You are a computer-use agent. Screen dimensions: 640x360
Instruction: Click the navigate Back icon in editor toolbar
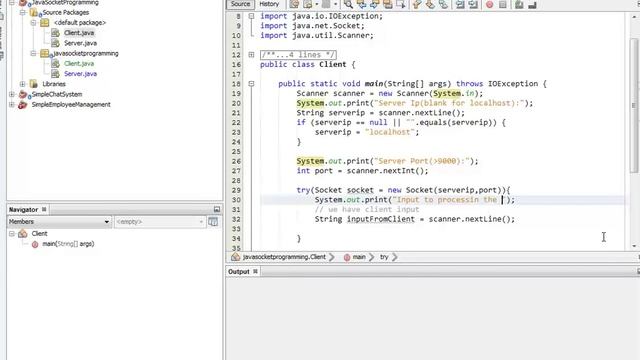pyautogui.click(x=308, y=4)
